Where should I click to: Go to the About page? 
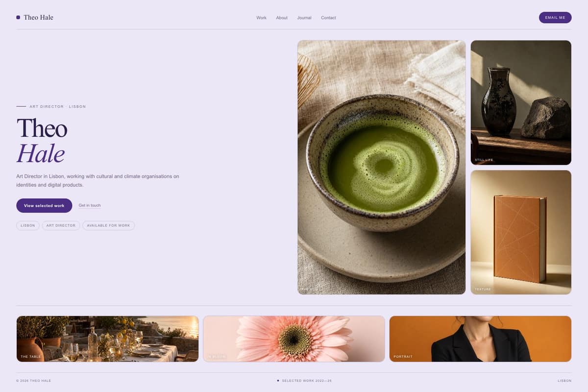tap(282, 18)
